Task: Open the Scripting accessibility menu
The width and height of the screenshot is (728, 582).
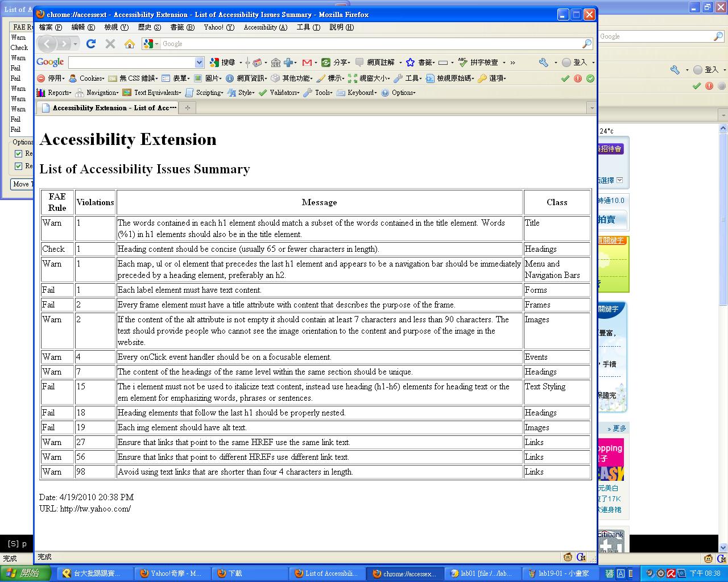Action: [204, 93]
